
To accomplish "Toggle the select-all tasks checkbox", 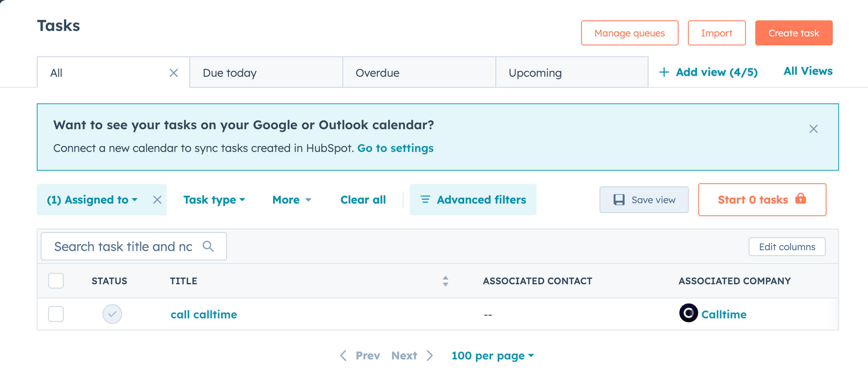I will click(56, 281).
